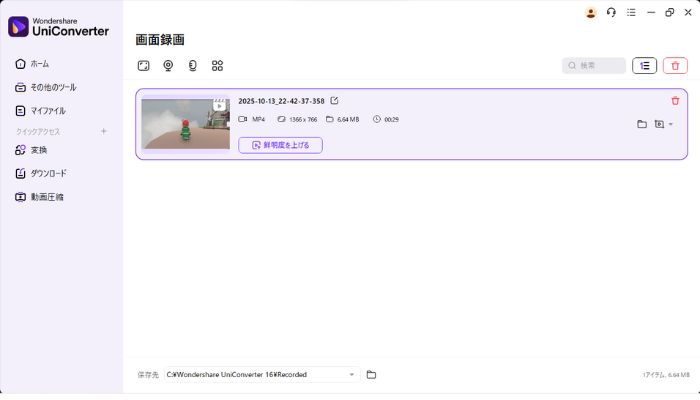Open user account profile icon
The height and width of the screenshot is (400, 700).
point(591,12)
